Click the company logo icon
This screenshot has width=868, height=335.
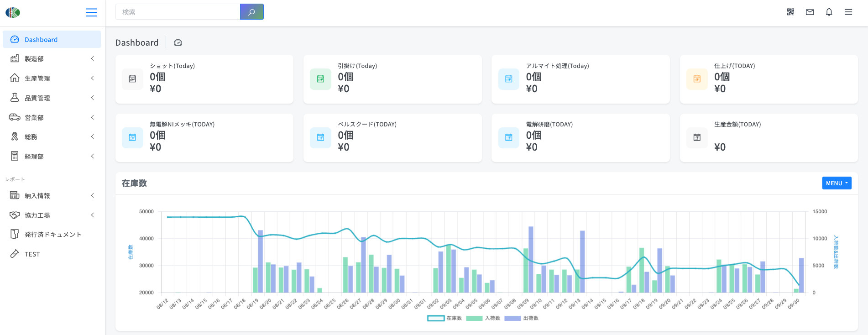[13, 12]
